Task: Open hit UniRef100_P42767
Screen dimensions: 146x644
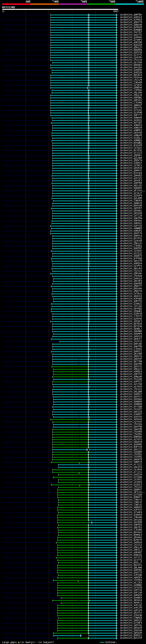Action: click(131, 32)
